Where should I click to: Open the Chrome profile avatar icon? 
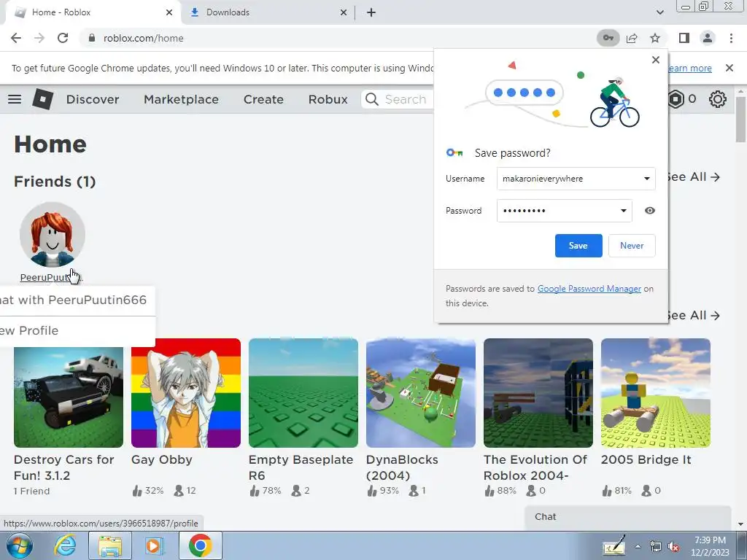click(708, 38)
